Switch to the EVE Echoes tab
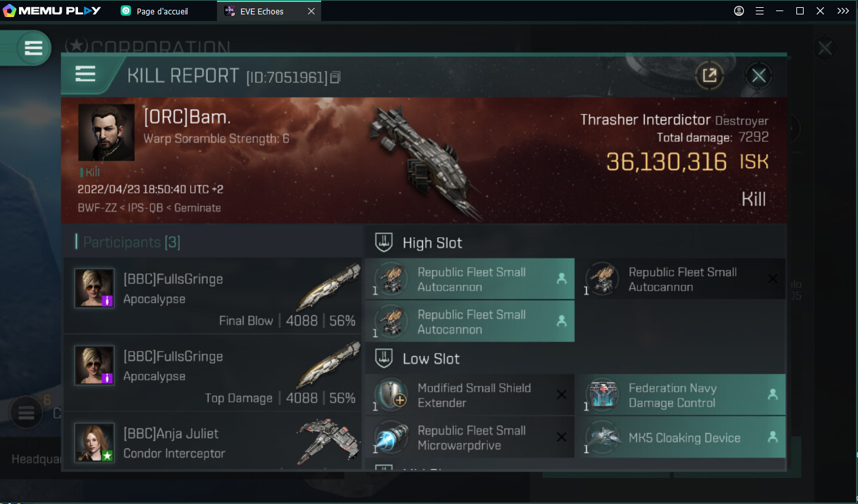Screen dimensions: 858x504 tap(262, 11)
